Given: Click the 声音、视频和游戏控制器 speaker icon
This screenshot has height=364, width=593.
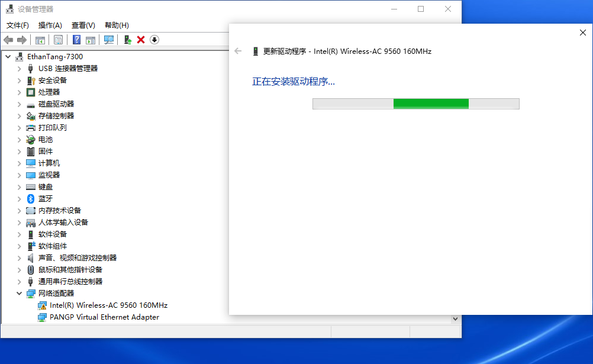Looking at the screenshot, I should tap(31, 257).
